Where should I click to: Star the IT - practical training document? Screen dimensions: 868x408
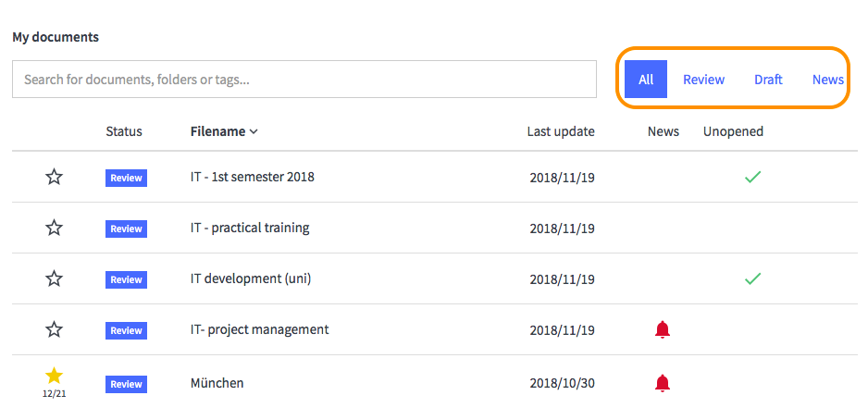click(x=54, y=229)
